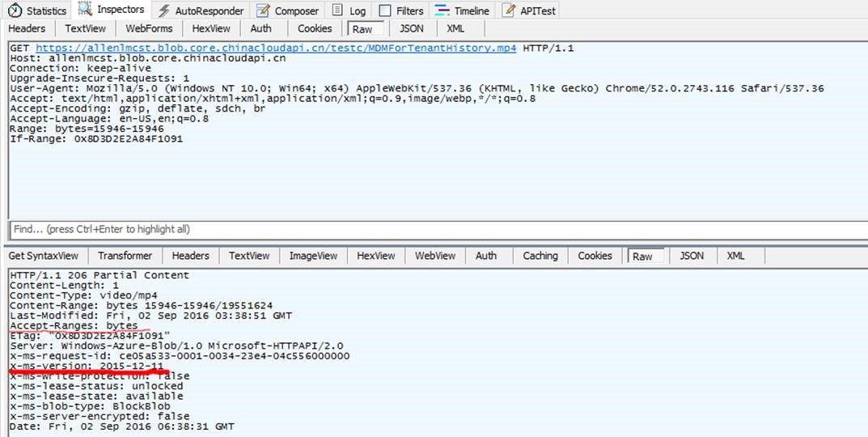
Task: Click the APITest pencil icon
Action: click(508, 11)
